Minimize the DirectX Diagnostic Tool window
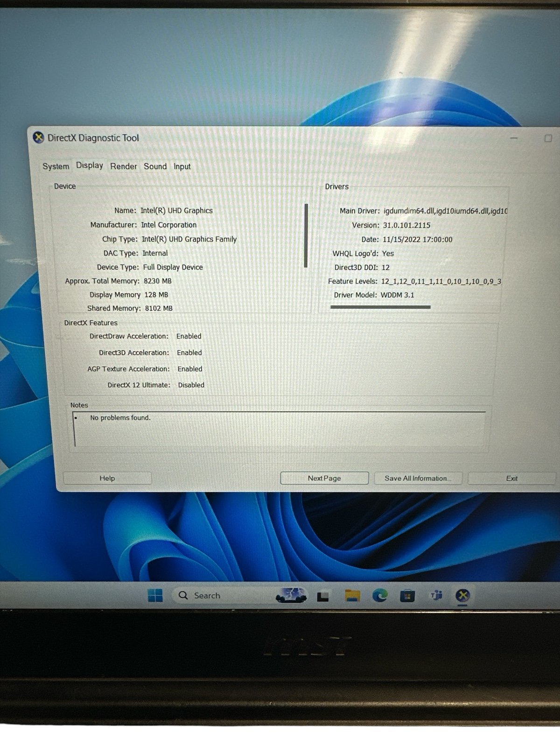 click(514, 139)
